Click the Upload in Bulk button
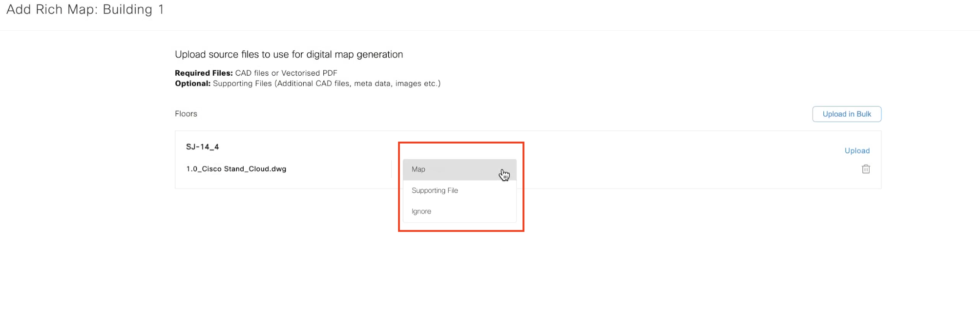Image resolution: width=980 pixels, height=335 pixels. point(846,114)
